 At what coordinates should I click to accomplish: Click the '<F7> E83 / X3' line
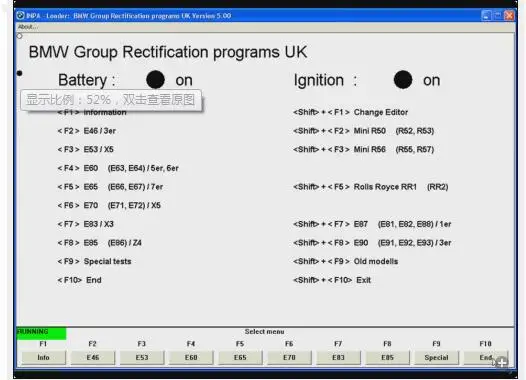86,224
